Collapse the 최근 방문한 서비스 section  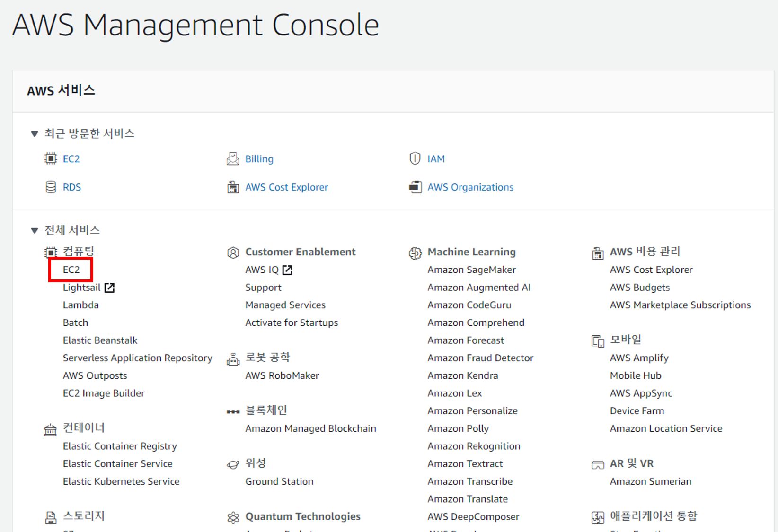coord(34,134)
